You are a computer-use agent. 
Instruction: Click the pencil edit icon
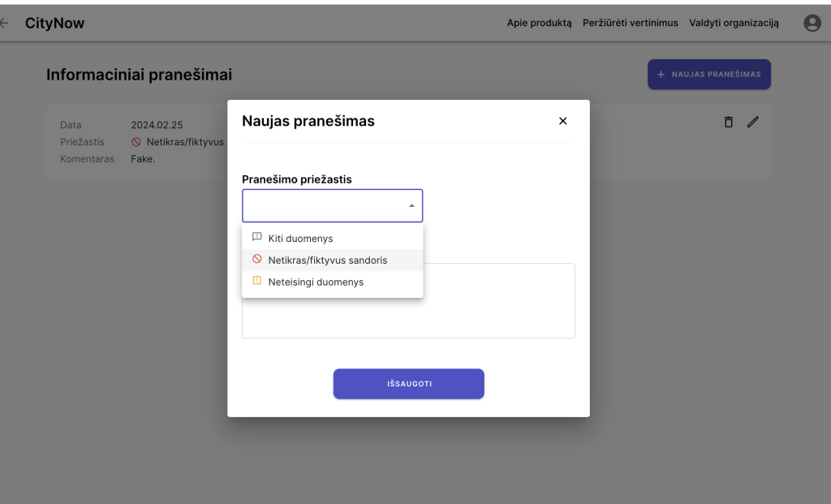click(x=753, y=122)
